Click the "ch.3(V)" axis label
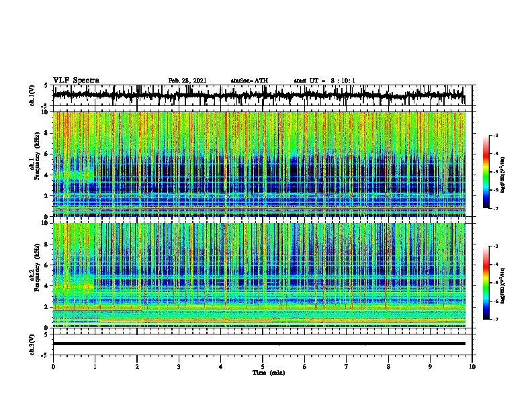 pos(32,345)
